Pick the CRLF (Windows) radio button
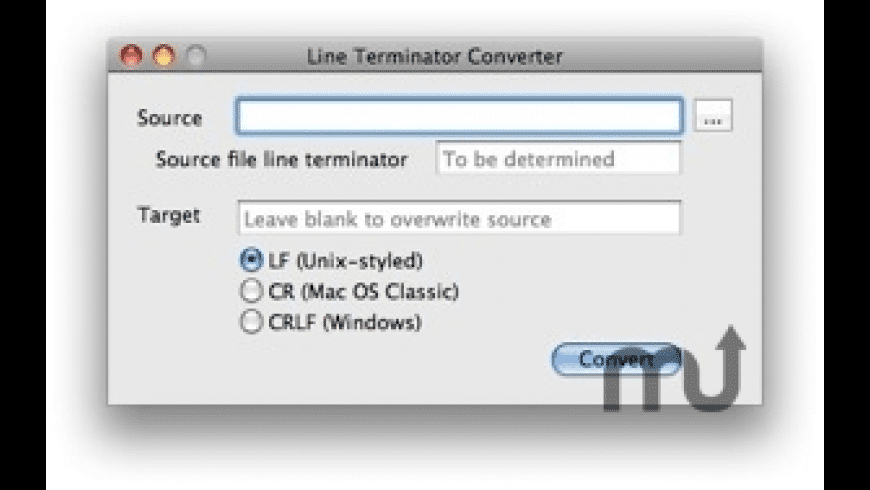The height and width of the screenshot is (490, 870). click(x=250, y=322)
